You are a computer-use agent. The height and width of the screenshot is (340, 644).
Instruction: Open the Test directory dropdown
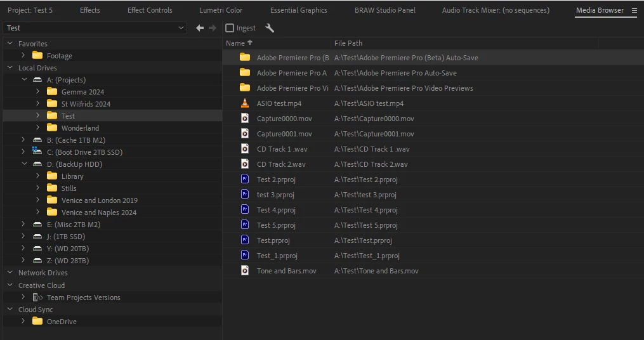[x=95, y=28]
